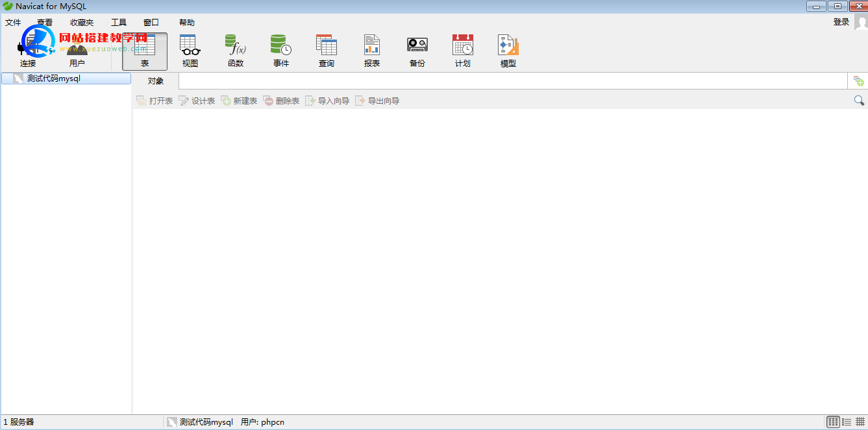Click the 导出向导 (Export Wizard) button
Image resolution: width=868 pixels, height=430 pixels.
click(x=377, y=101)
